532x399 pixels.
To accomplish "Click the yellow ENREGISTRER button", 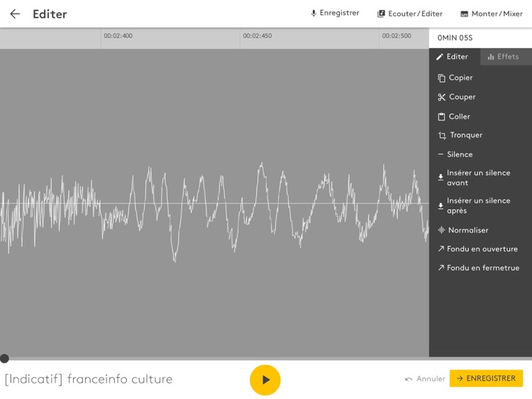I will [486, 378].
